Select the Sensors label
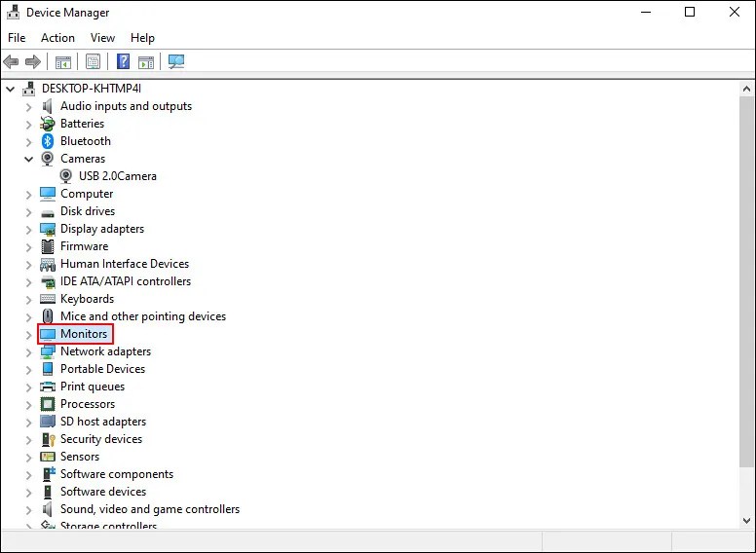756x553 pixels. [x=80, y=457]
